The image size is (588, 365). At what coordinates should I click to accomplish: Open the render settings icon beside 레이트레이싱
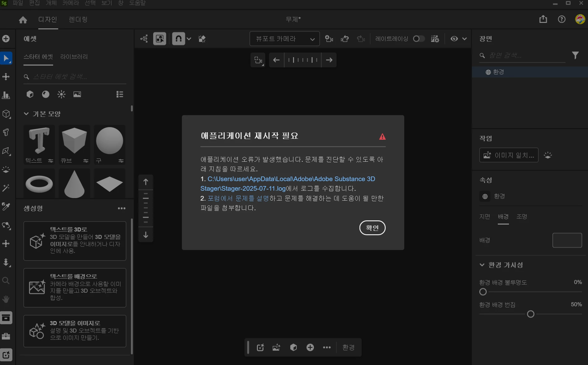coord(435,39)
